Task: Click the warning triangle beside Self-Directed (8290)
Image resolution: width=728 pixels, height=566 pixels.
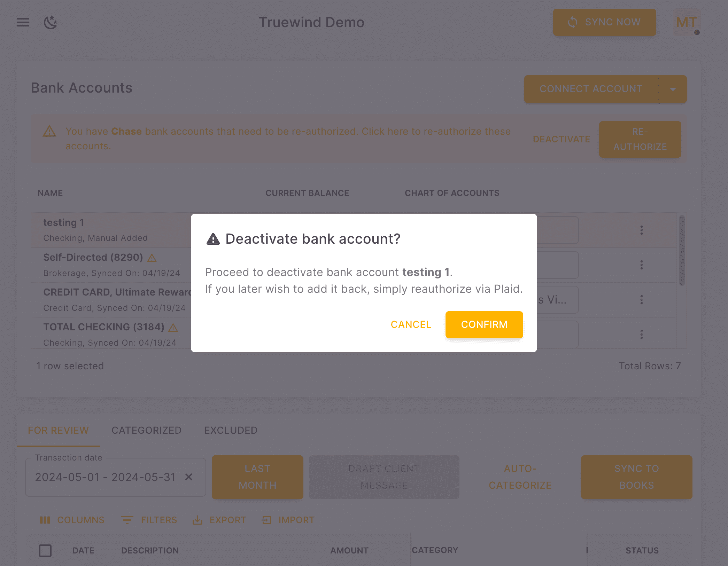Action: pyautogui.click(x=152, y=258)
